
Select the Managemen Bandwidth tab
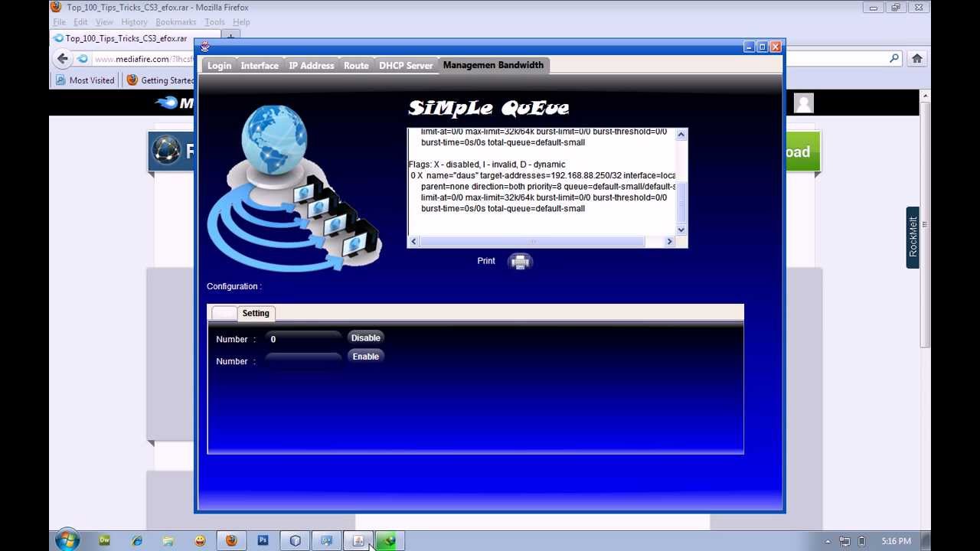click(x=493, y=65)
